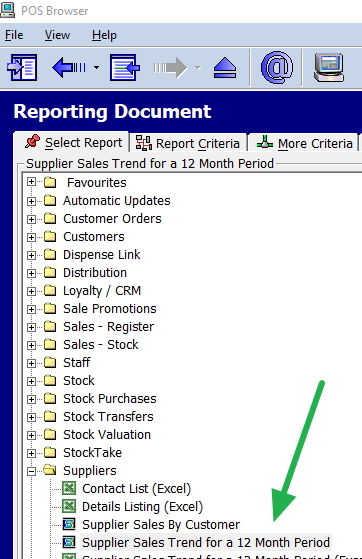Open the Back arrow history dropdown
The height and width of the screenshot is (559, 362).
(96, 67)
